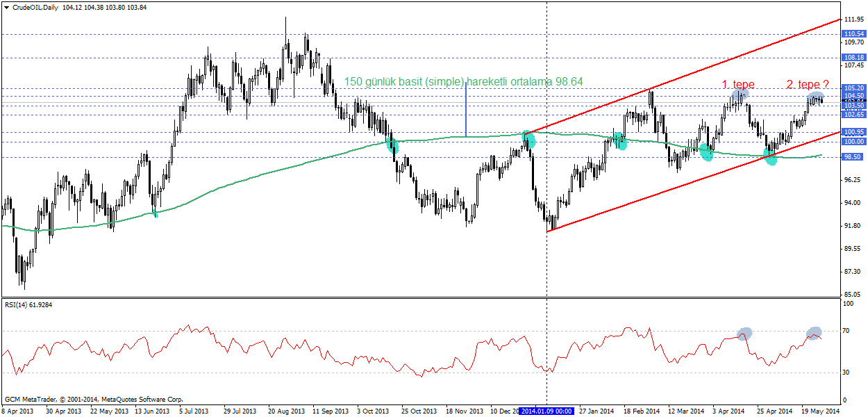This screenshot has height=417, width=868.
Task: Click the 98.50 support level label
Action: [x=853, y=157]
